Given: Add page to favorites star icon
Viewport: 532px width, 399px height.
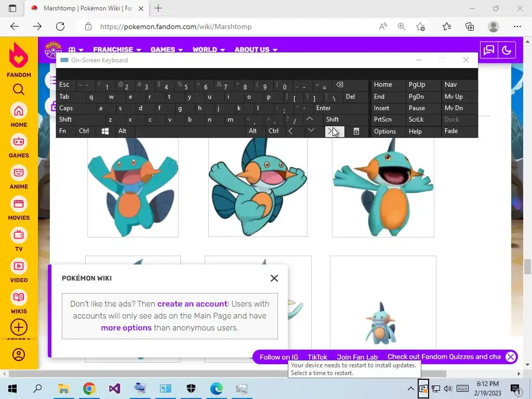Looking at the screenshot, I should point(420,26).
